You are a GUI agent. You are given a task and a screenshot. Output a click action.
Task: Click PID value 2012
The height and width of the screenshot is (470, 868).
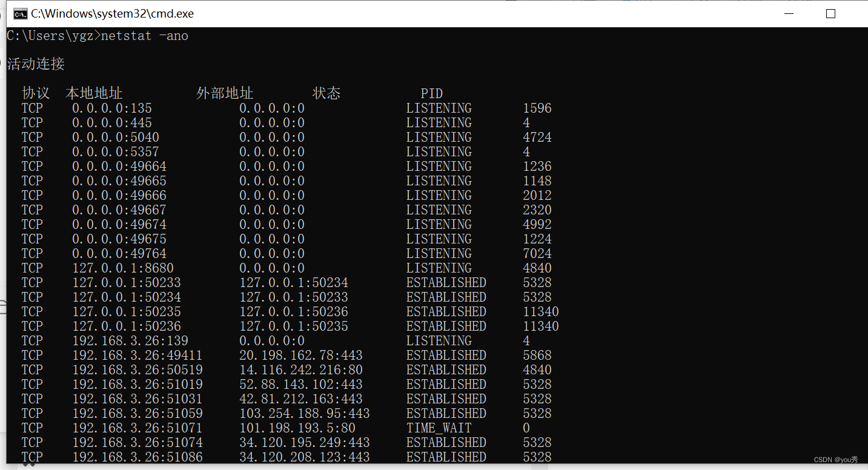537,196
